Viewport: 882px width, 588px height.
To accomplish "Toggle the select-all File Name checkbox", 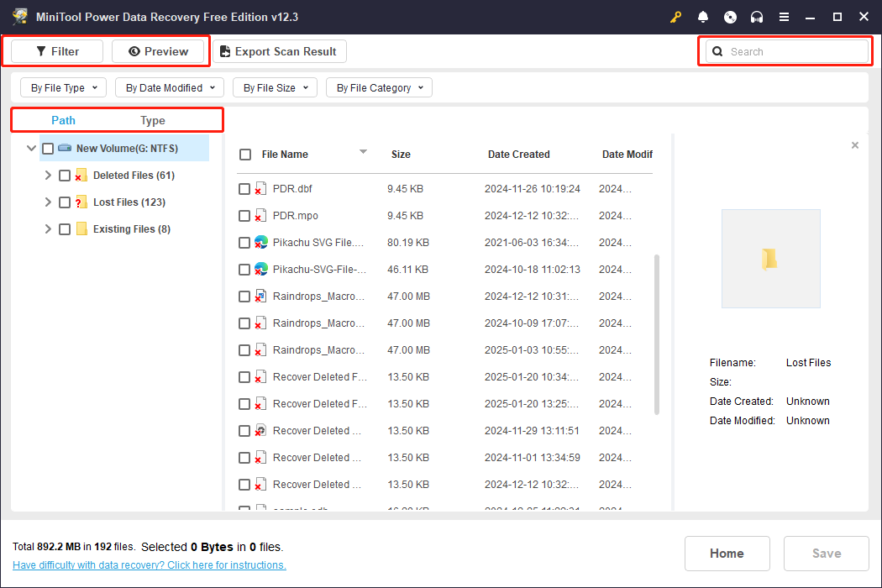I will coord(245,155).
